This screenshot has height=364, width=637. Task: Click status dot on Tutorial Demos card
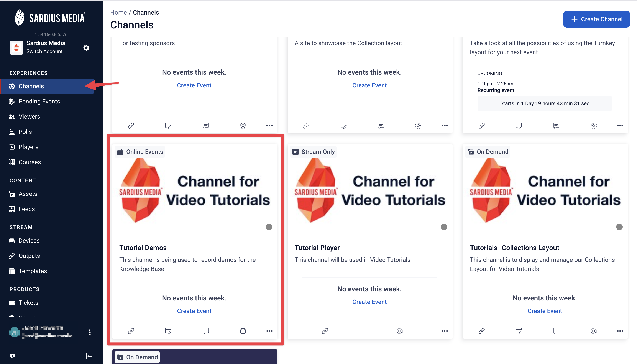click(x=269, y=227)
